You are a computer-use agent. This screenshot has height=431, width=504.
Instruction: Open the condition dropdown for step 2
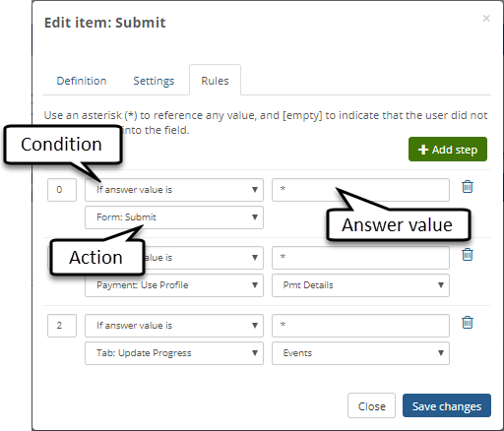174,326
